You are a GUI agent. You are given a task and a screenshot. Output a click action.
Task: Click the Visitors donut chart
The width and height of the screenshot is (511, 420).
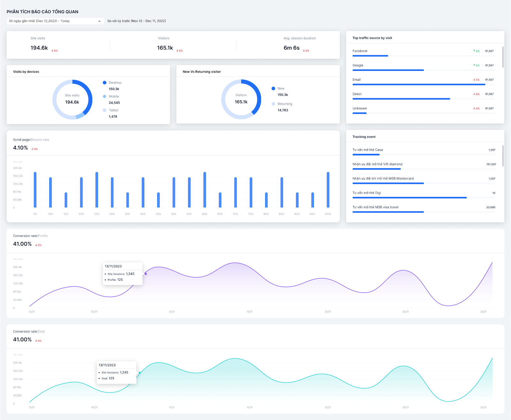click(x=241, y=99)
